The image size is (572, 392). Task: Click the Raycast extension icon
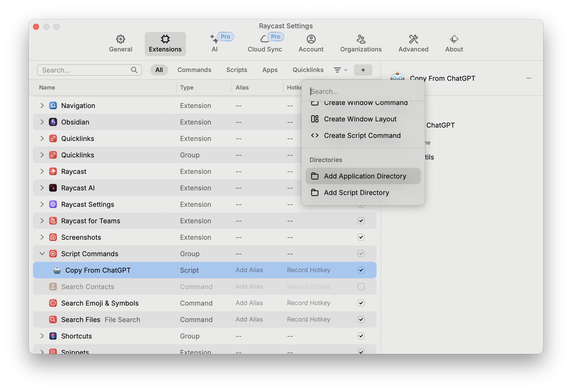(x=53, y=172)
